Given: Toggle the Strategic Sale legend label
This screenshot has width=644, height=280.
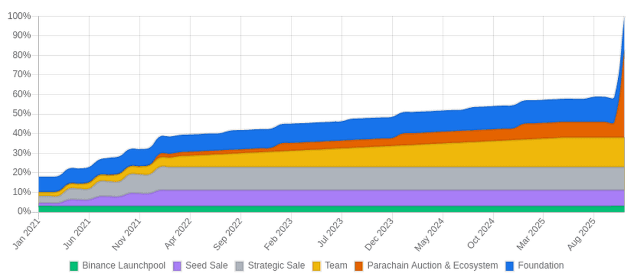Looking at the screenshot, I should [276, 266].
